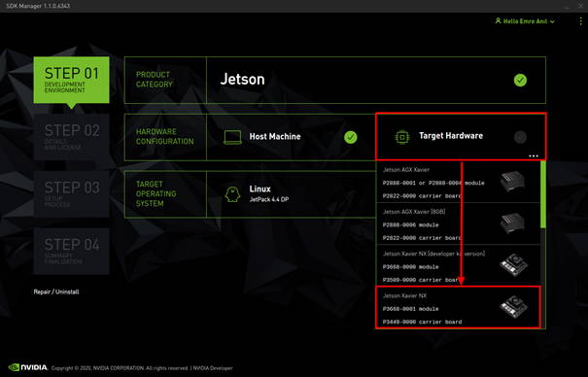Click the Target Hardware label
This screenshot has height=377, width=588.
tap(451, 136)
